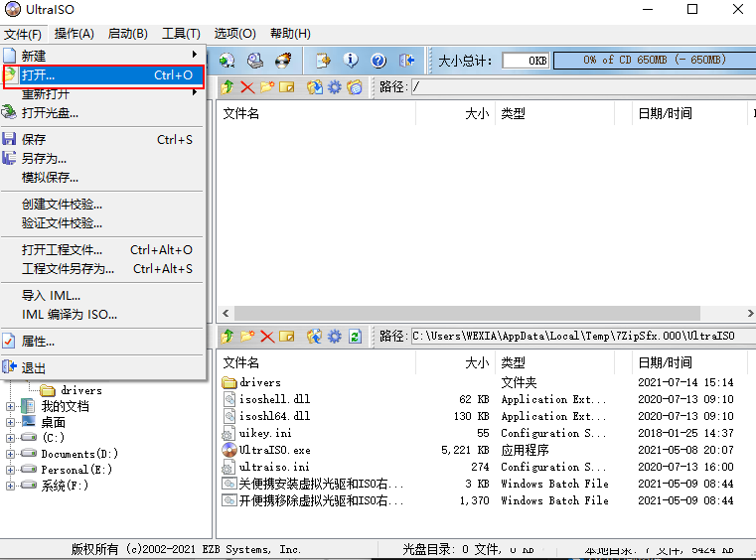Click the 文件名 column header in upper list

pyautogui.click(x=241, y=113)
